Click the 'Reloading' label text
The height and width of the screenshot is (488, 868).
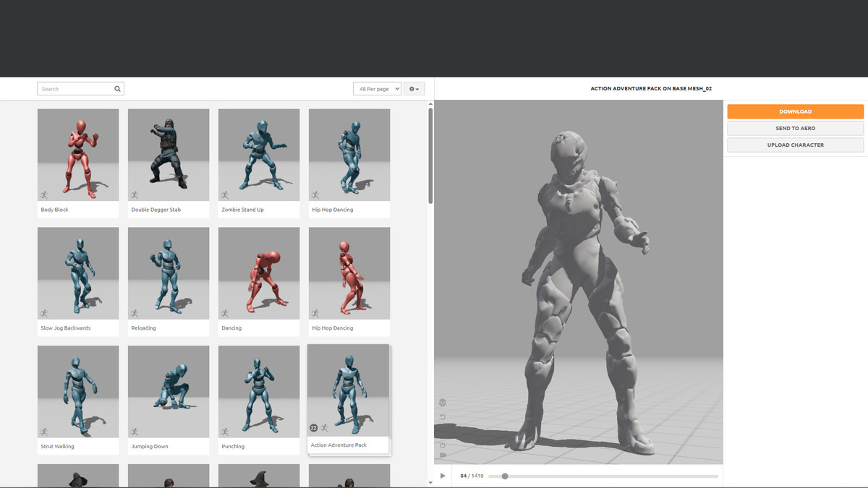coord(143,328)
